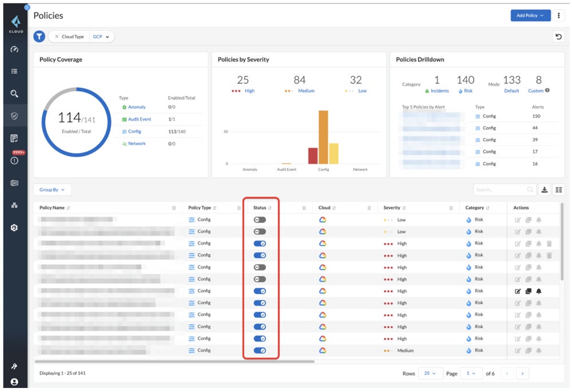Open the column picker icon
This screenshot has height=392, width=572.
pos(558,190)
